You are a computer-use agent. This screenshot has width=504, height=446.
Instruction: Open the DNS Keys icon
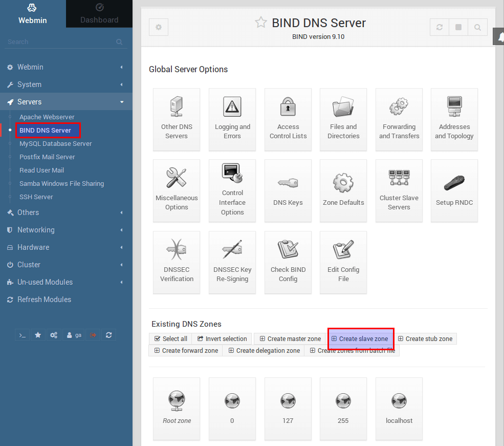point(288,183)
